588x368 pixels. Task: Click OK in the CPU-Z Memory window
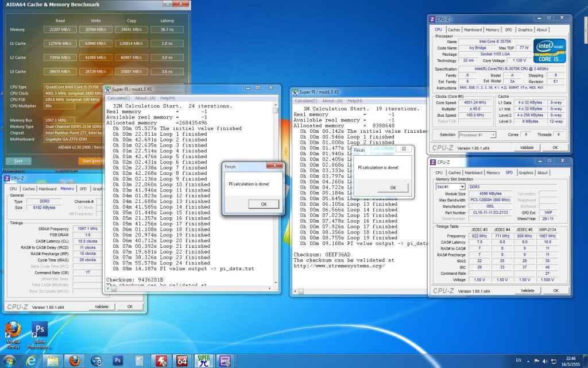(x=130, y=307)
